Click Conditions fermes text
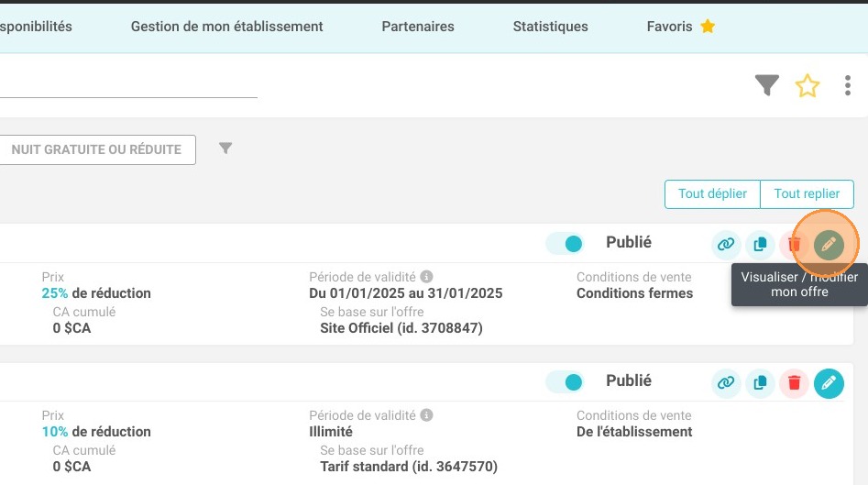The height and width of the screenshot is (485, 868). [634, 292]
